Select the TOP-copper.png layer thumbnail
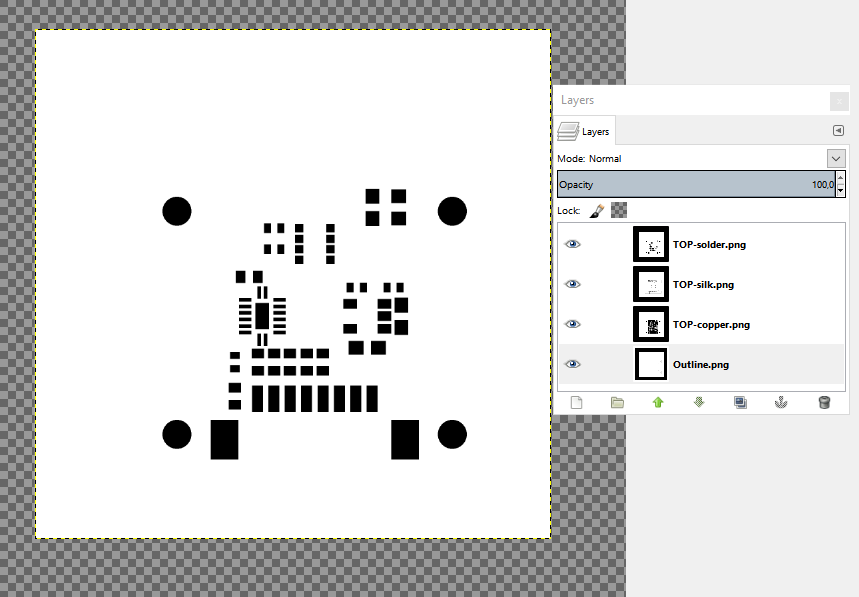The height and width of the screenshot is (597, 859). pyautogui.click(x=651, y=324)
